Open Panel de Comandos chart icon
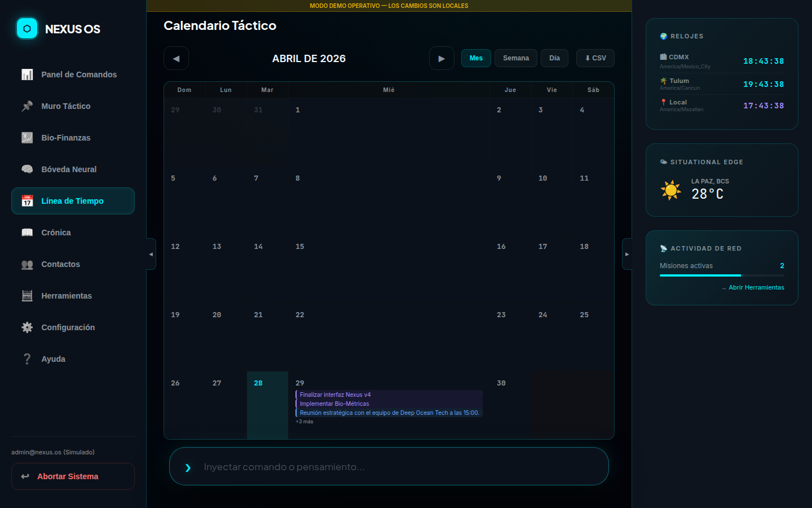 tap(27, 75)
